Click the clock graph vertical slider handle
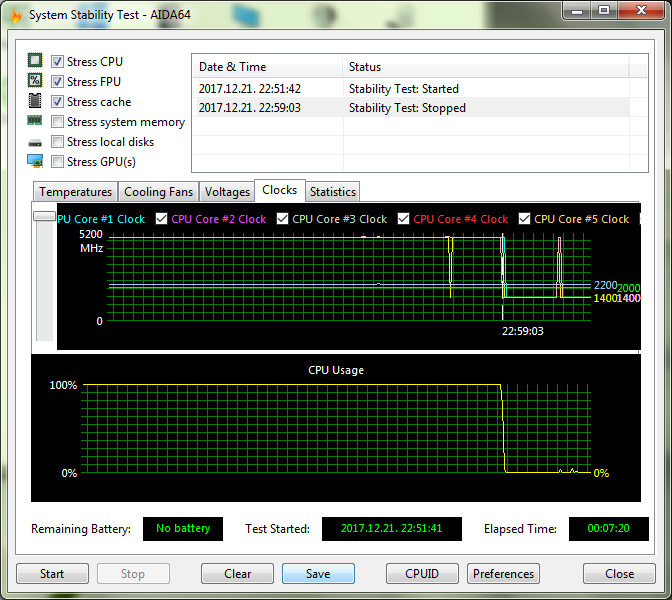This screenshot has height=600, width=672. [x=45, y=216]
